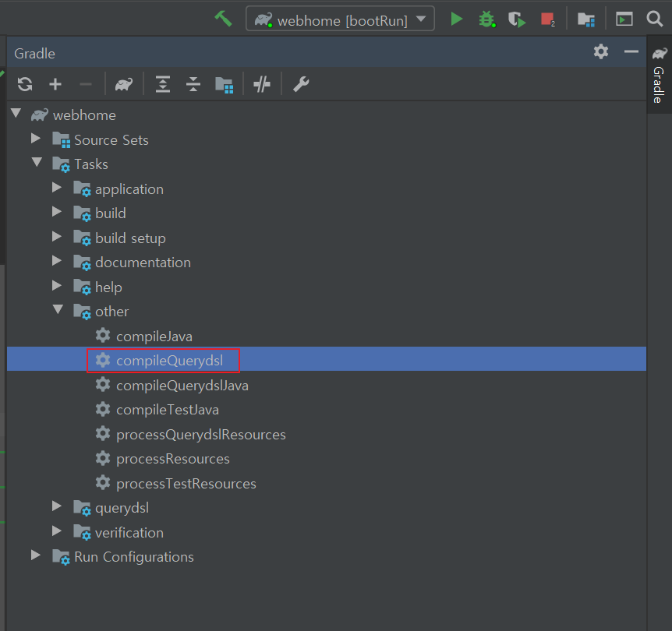Select the compileJava task
Viewport: 672px width, 631px height.
click(154, 337)
